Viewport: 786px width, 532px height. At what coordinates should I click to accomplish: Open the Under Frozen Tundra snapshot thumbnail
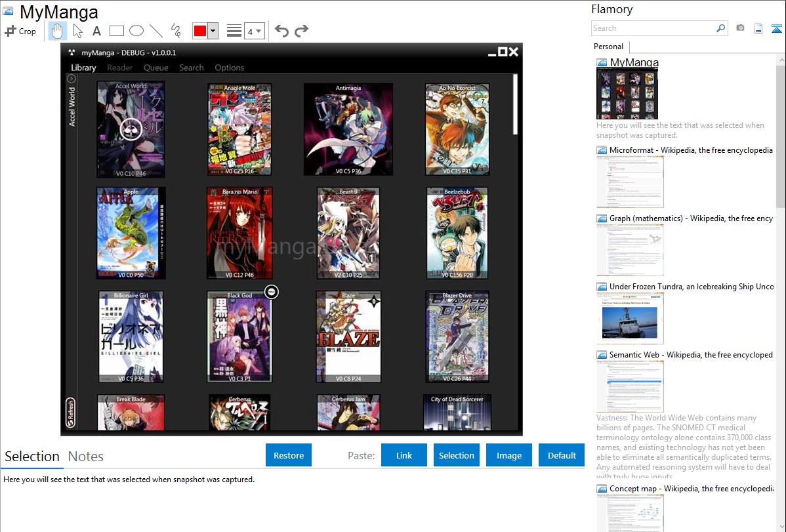(630, 318)
